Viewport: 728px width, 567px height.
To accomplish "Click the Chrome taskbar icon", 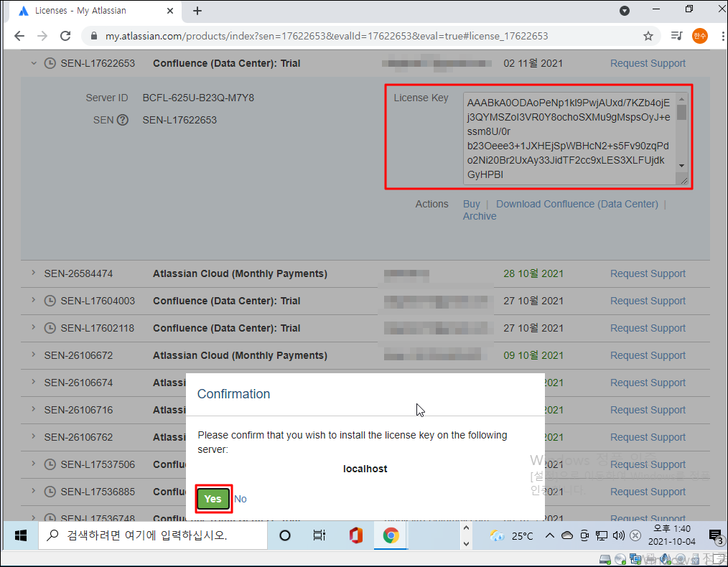I will tap(391, 535).
